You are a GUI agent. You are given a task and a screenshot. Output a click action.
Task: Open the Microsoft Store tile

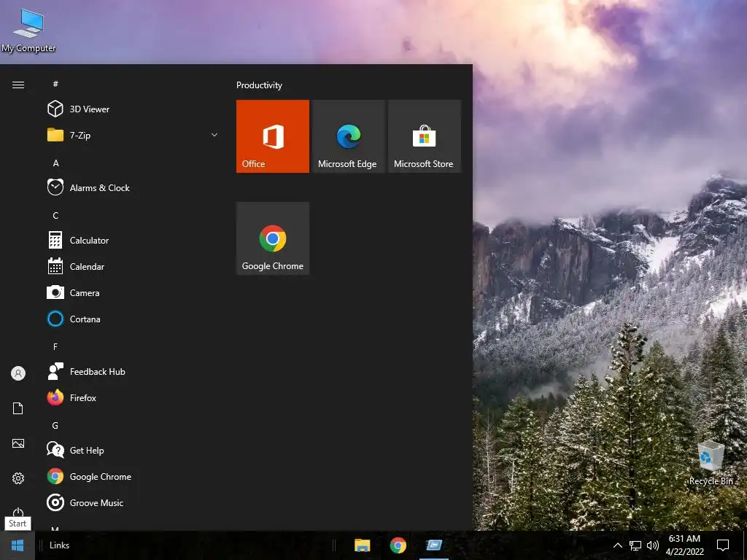click(x=425, y=136)
